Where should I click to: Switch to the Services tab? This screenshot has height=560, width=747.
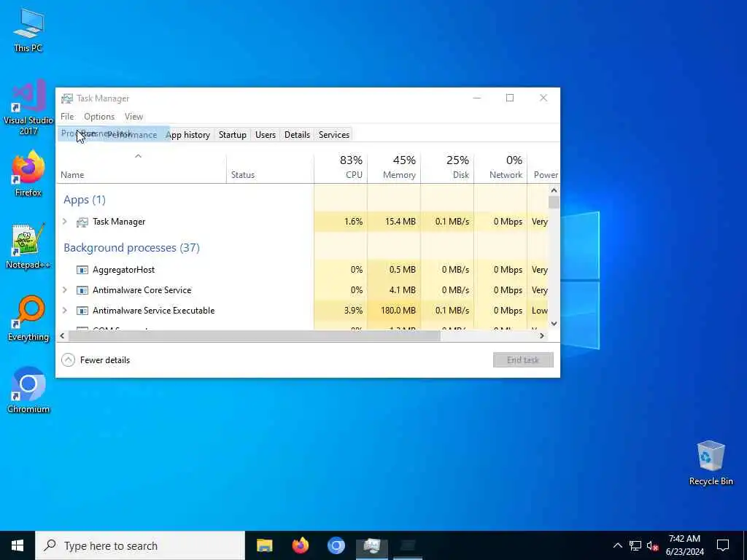[x=334, y=135]
